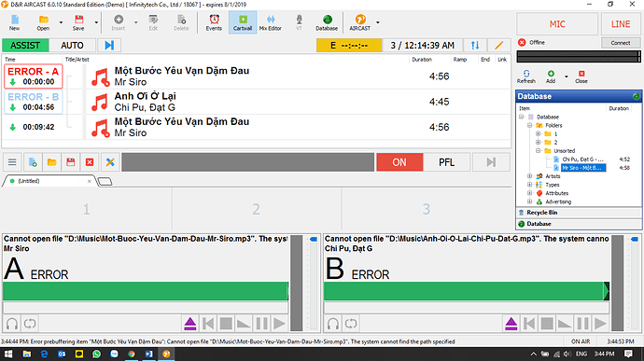Play track on player A
The height and width of the screenshot is (361, 644).
279,324
